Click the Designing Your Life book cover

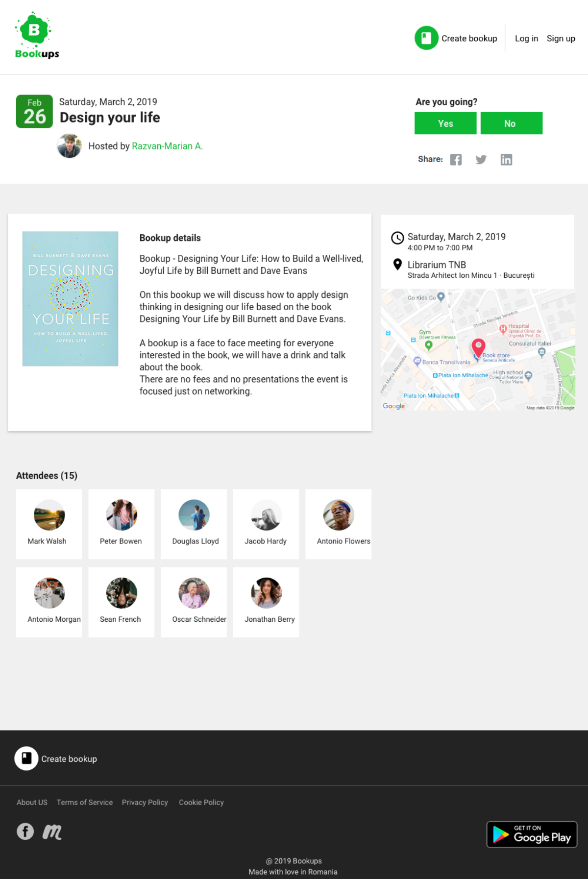[x=71, y=298]
